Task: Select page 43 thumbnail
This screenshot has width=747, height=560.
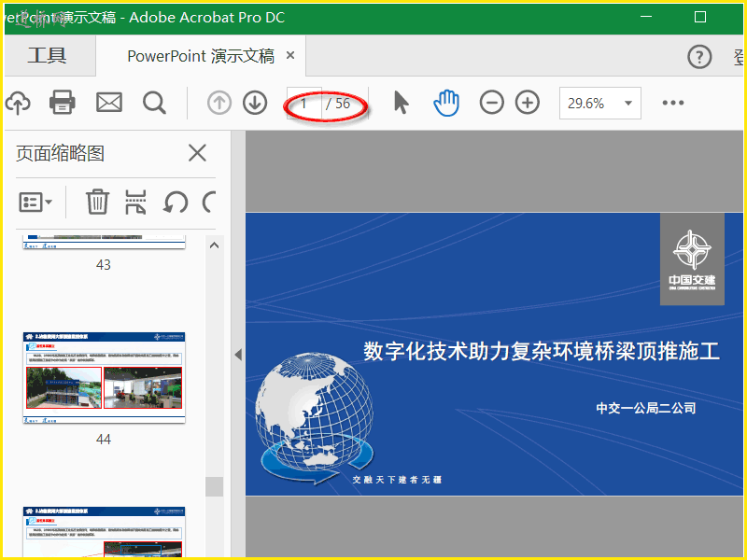Action: pos(104,242)
